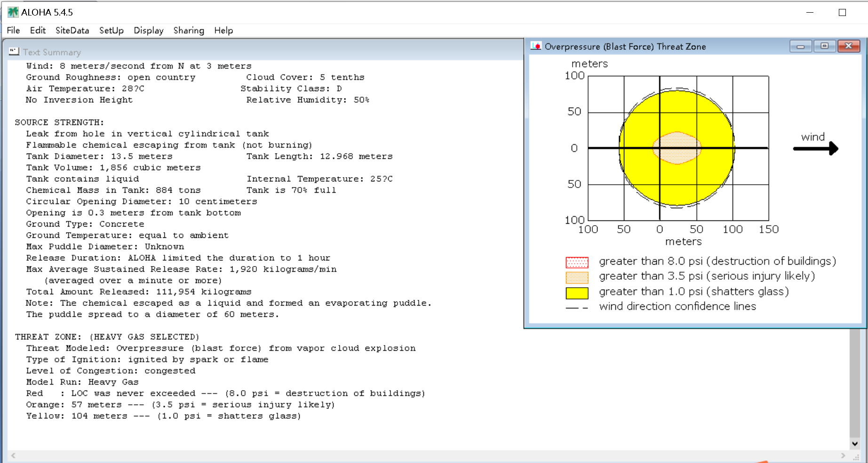Click the 'Wind: 8 meters/second from N' line
This screenshot has height=463, width=868.
pos(139,66)
